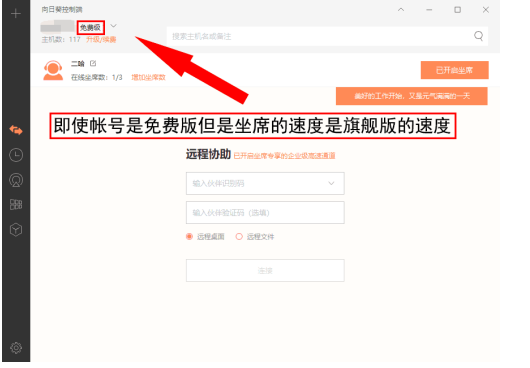The height and width of the screenshot is (368, 530).
Task: Select the 远程文件 radio option
Action: click(239, 237)
